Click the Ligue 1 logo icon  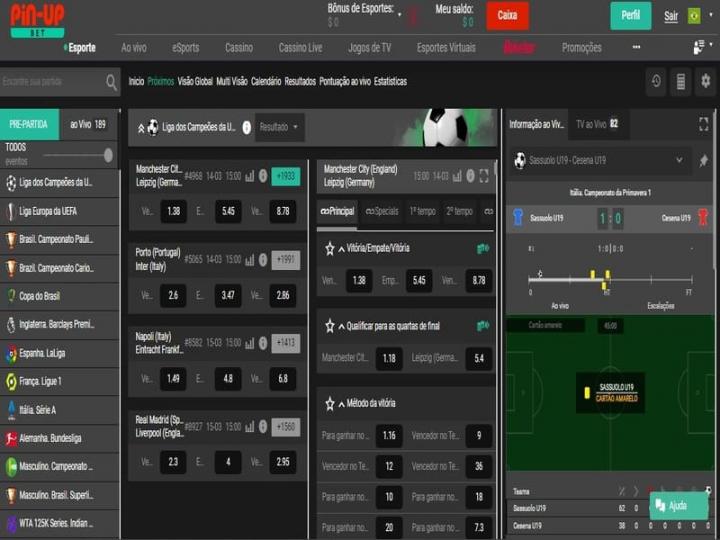[x=11, y=382]
